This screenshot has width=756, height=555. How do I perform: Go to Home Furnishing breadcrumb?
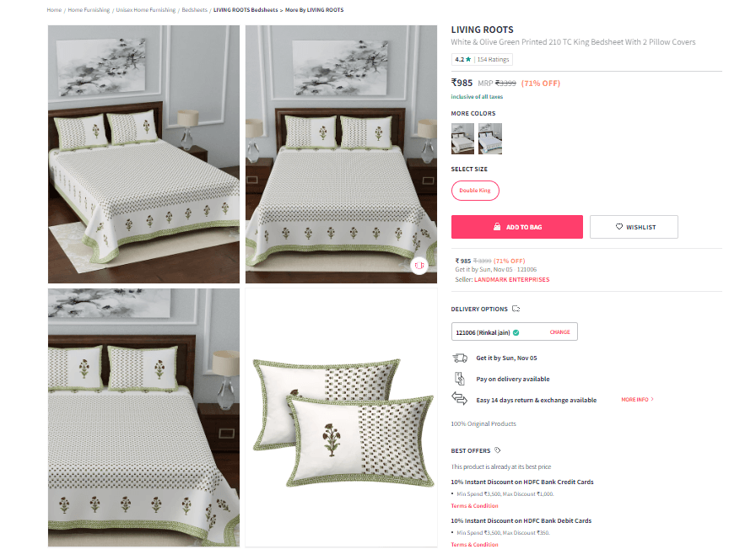pyautogui.click(x=89, y=9)
